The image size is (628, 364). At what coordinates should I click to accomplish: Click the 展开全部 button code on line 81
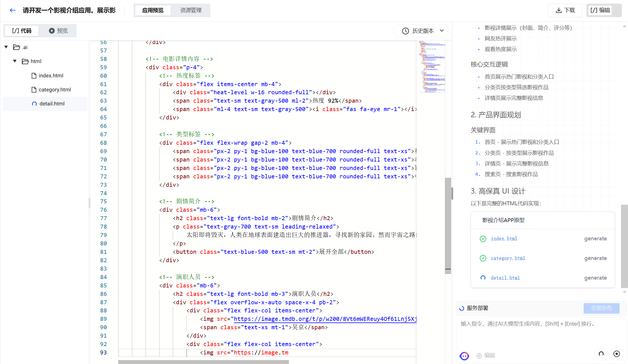[x=273, y=252]
